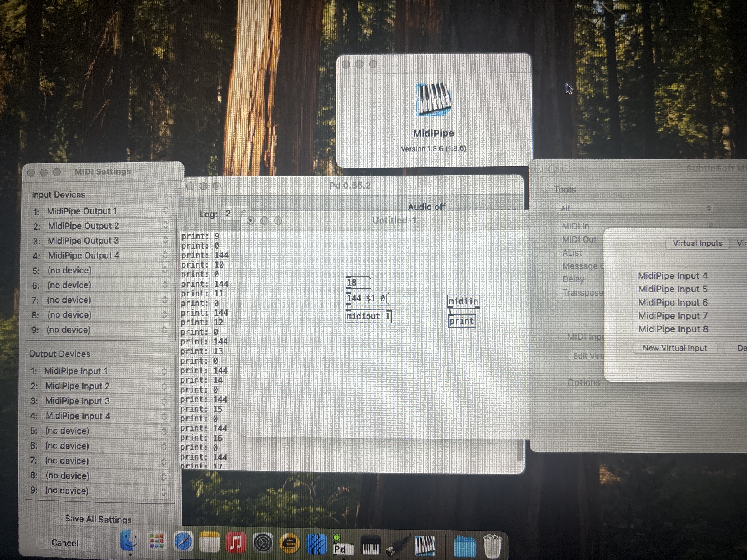747x560 pixels.
Task: Click Save All Settings in MIDI Settings
Action: coord(98,519)
